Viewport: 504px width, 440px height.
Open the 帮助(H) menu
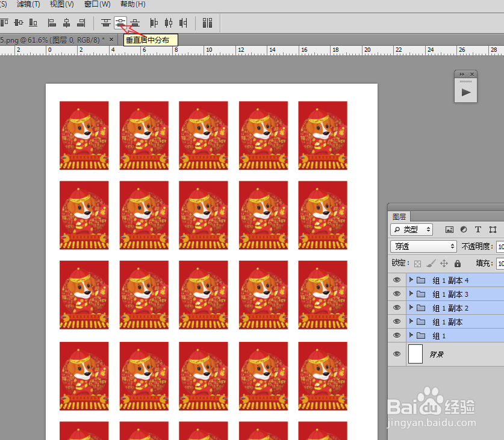[132, 4]
